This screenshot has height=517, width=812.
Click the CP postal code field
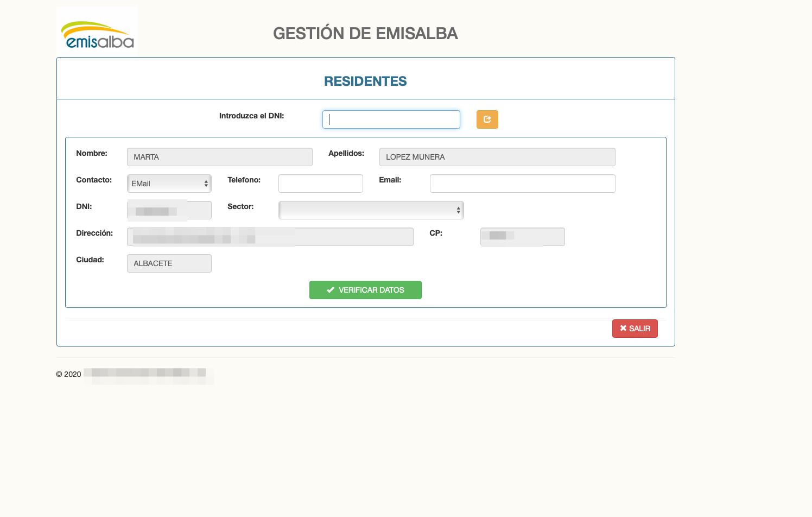pos(522,237)
